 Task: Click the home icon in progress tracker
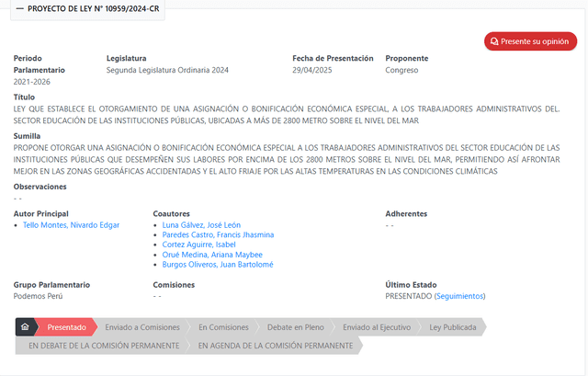25,326
